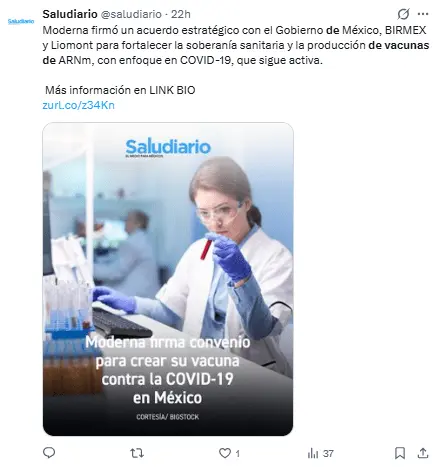Open view analytics bar chart icon
Image resolution: width=438 pixels, height=467 pixels.
pyautogui.click(x=313, y=453)
